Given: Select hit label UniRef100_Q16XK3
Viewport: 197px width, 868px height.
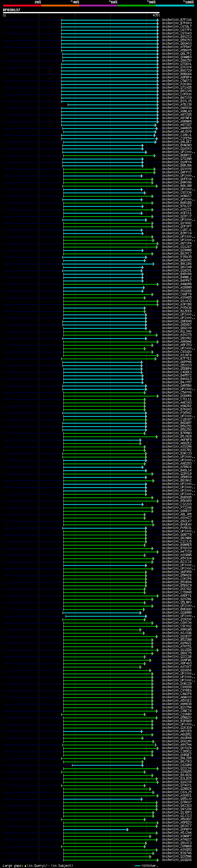Looking at the screenshot, I should pyautogui.click(x=176, y=149).
